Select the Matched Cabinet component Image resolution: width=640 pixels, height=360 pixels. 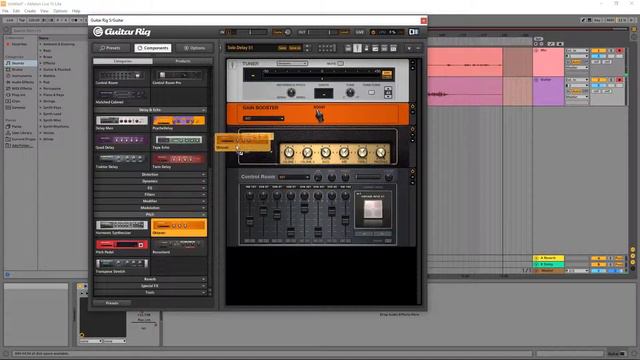122,95
